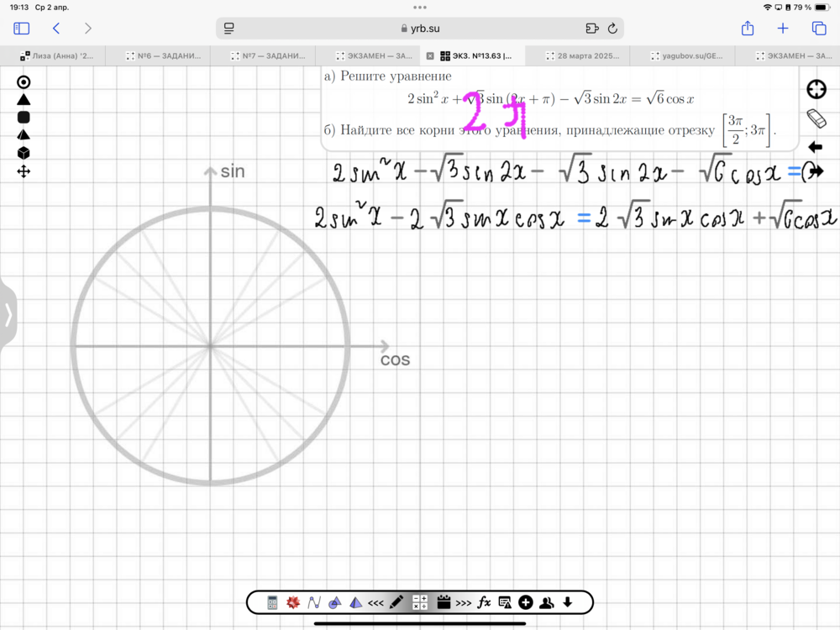Click the fx formula tool
The width and height of the screenshot is (840, 630).
click(x=484, y=602)
